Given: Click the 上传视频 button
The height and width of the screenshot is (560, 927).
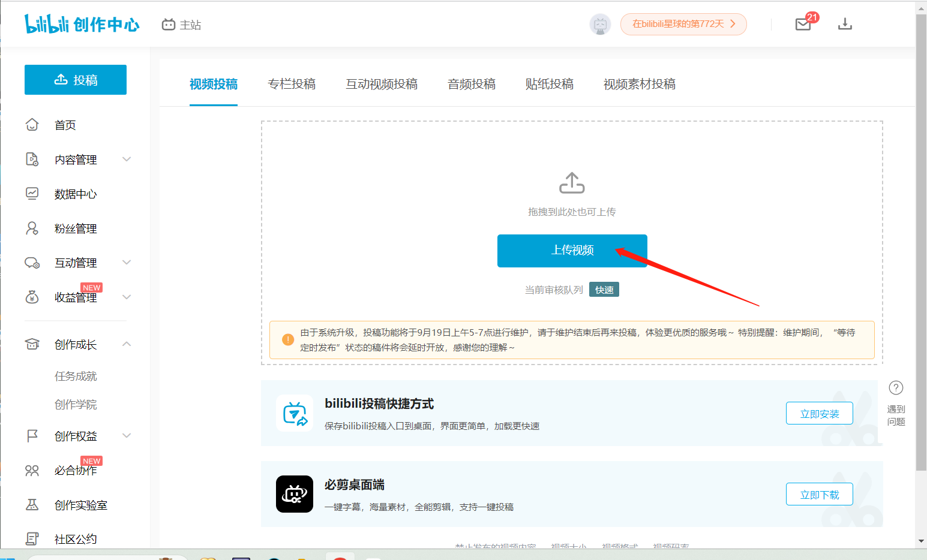Looking at the screenshot, I should 572,251.
